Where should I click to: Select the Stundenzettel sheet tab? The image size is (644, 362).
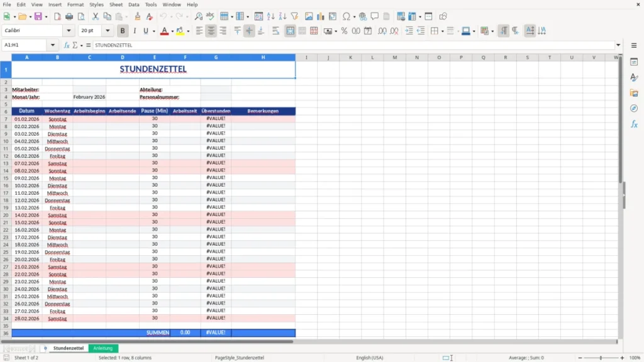pos(68,348)
